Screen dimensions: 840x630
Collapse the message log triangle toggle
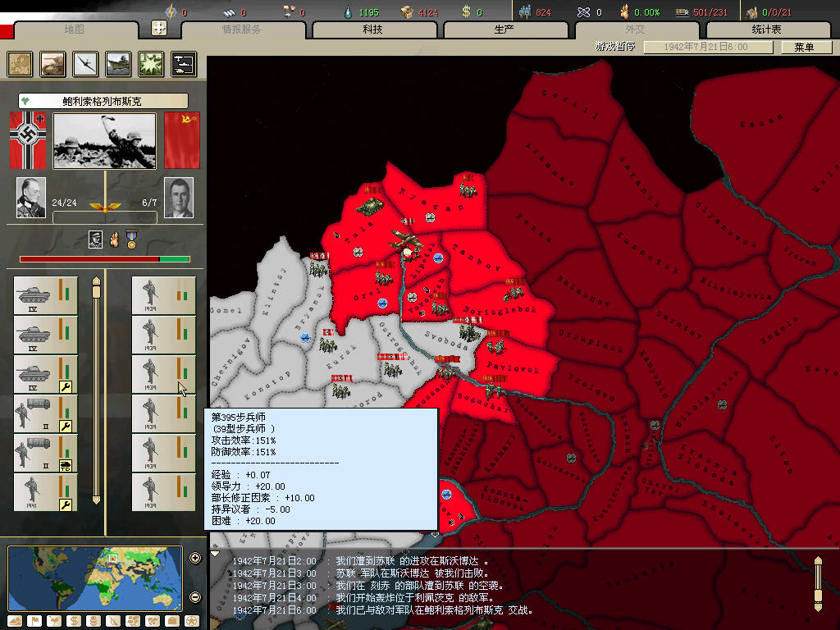click(215, 554)
